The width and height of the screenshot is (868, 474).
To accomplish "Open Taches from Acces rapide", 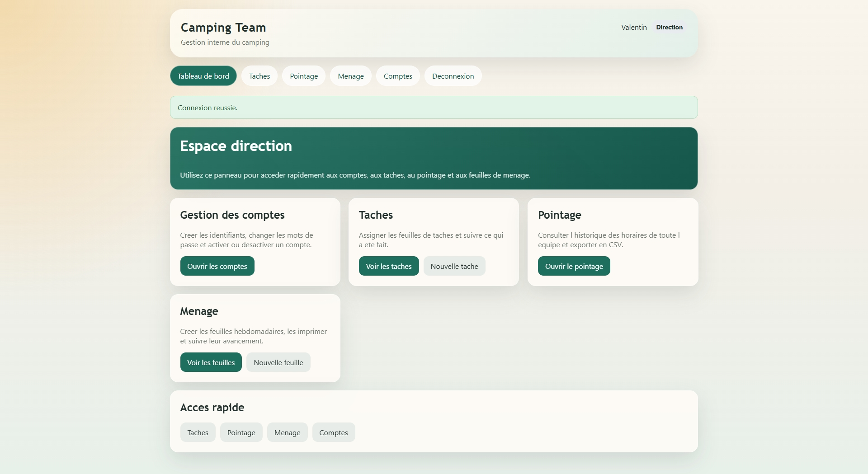I will tap(198, 432).
